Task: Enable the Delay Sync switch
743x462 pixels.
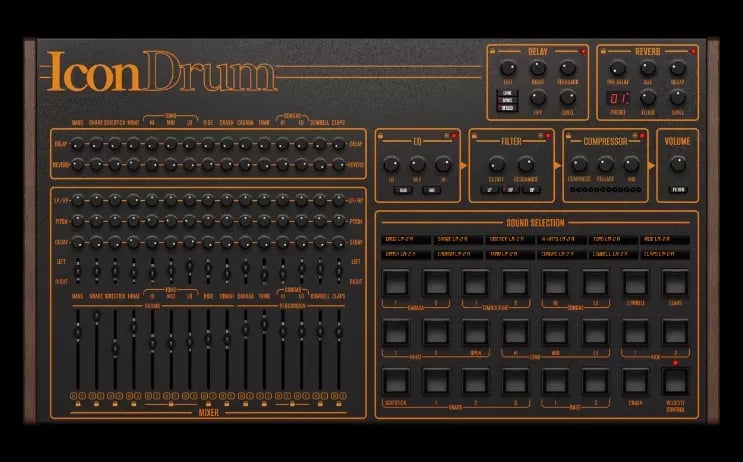Action: coord(507,100)
